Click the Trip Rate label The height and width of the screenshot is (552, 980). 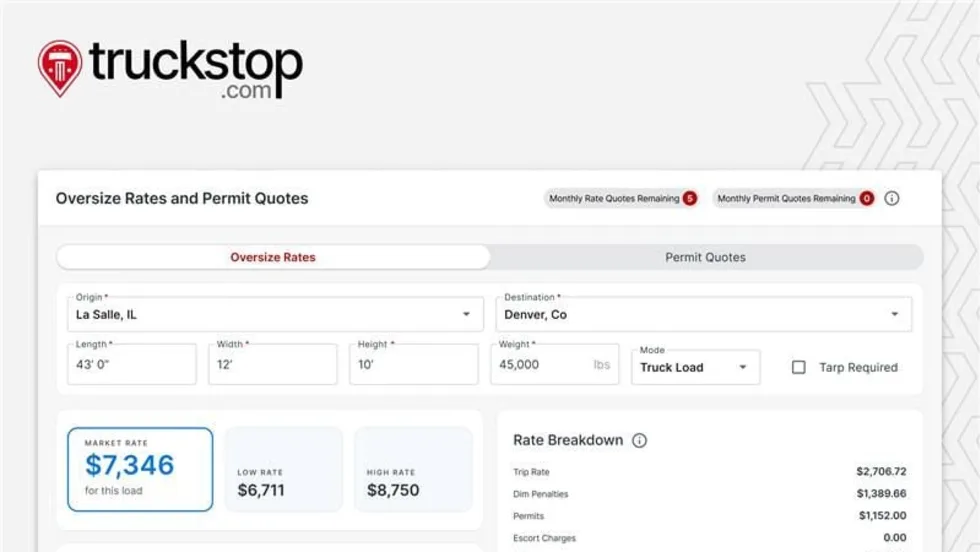click(x=531, y=472)
